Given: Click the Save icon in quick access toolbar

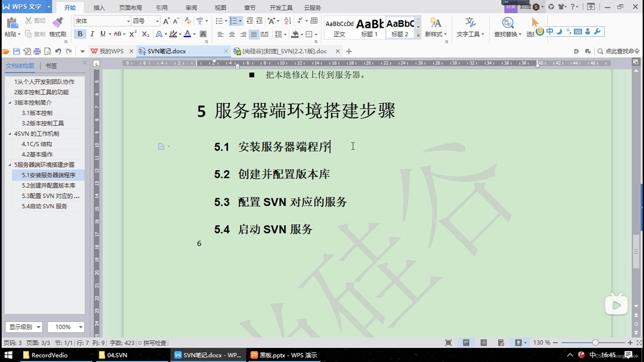Looking at the screenshot, I should point(16,51).
